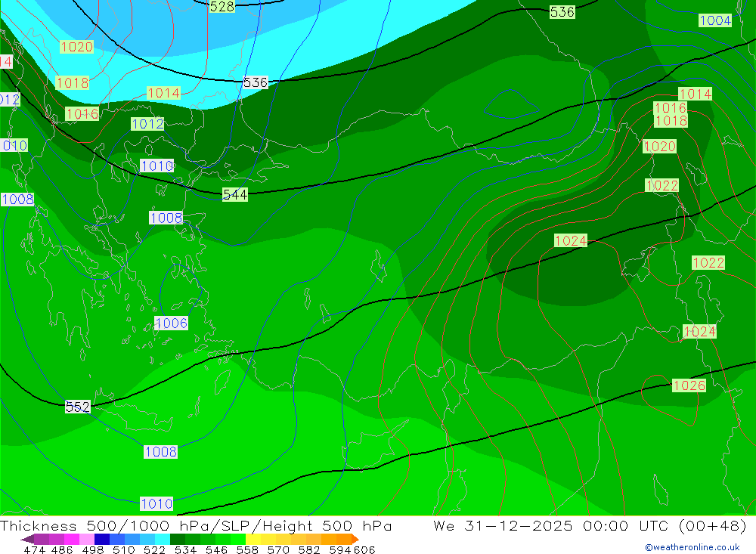The image size is (756, 554).
Task: Select the map title "Thickness 500/1000 hPa/SLP/Height 500 hPa"
Action: pyautogui.click(x=196, y=525)
